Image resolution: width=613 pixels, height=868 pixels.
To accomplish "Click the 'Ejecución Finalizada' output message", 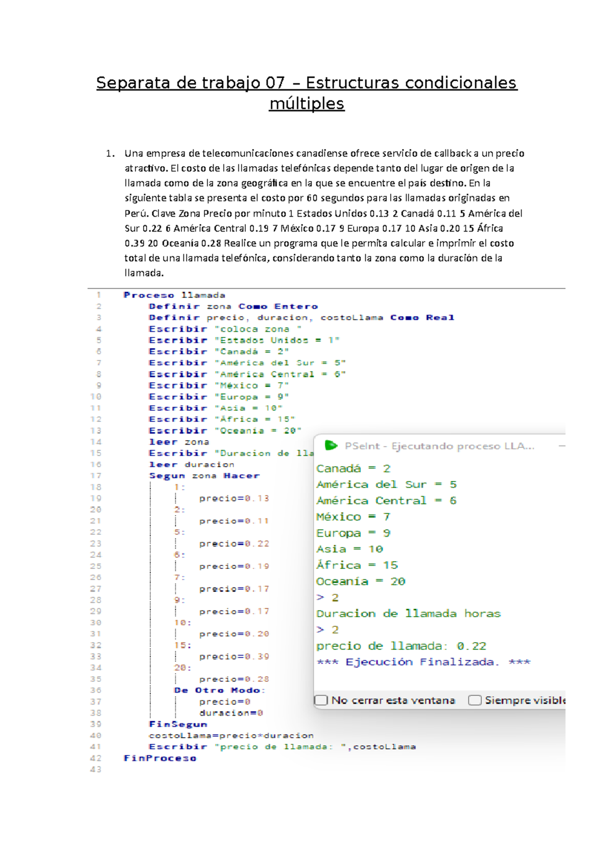I will point(423,662).
